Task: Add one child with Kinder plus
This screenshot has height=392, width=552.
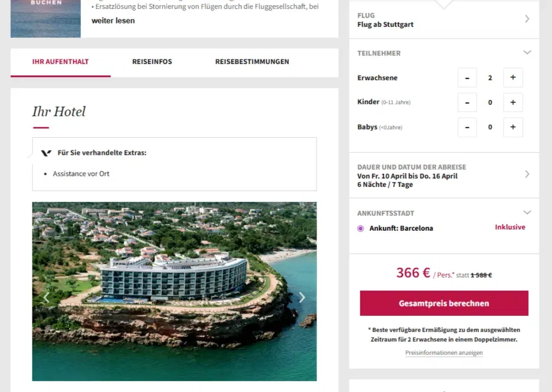Action: click(512, 102)
